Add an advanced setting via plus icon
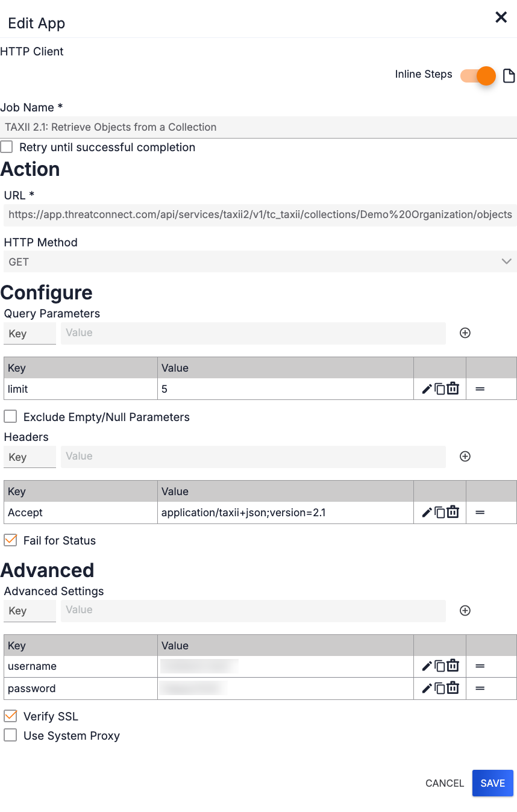Screen dimensions: 517x812 465,610
